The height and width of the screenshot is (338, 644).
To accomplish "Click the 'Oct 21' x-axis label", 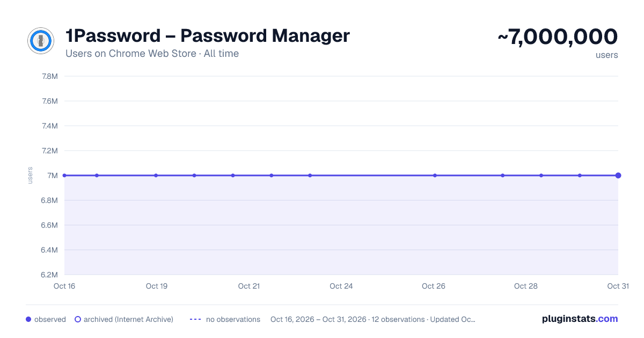I will pyautogui.click(x=249, y=286).
